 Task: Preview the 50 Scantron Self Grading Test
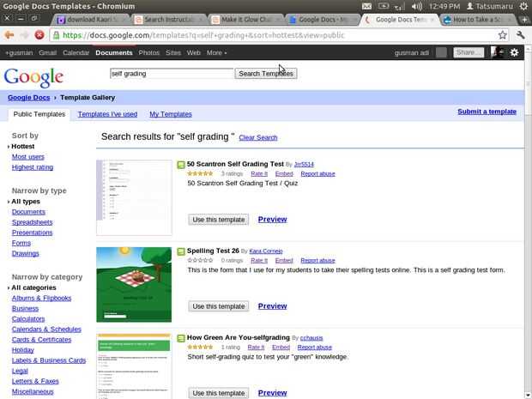click(273, 220)
